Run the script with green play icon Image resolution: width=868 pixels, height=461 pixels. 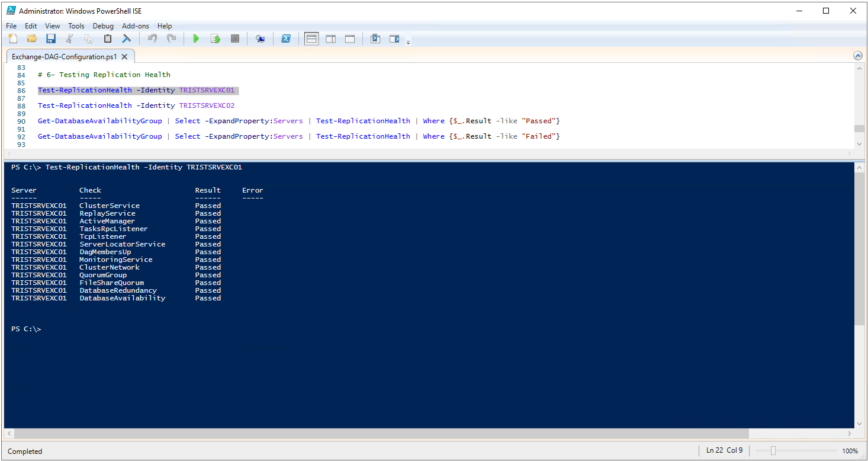197,39
